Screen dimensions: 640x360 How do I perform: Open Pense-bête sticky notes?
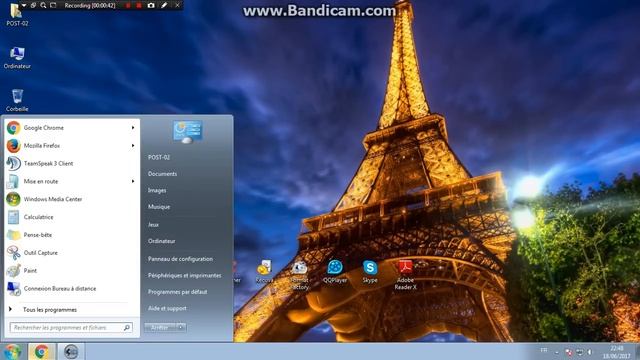coord(71,235)
